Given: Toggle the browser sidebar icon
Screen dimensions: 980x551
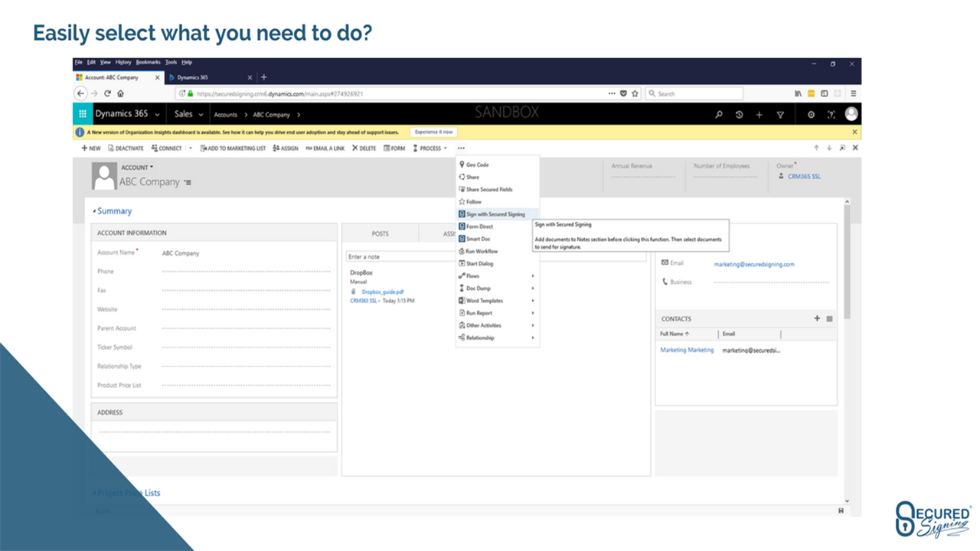Looking at the screenshot, I should 825,93.
